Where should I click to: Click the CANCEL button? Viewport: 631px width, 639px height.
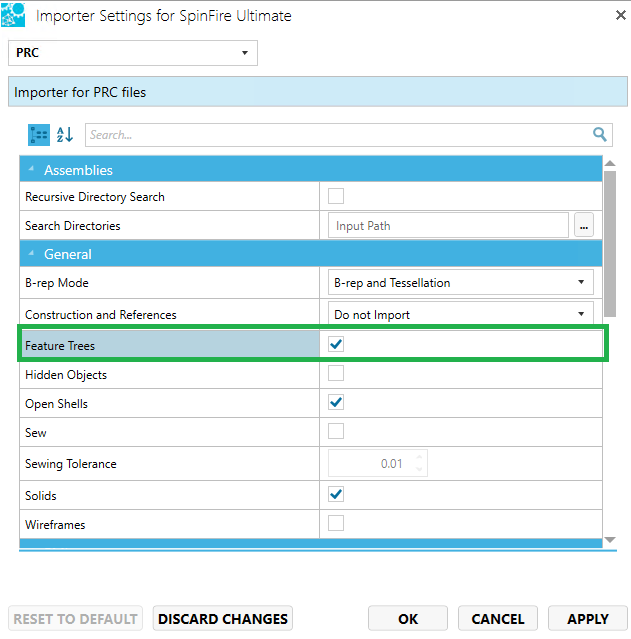tap(498, 619)
